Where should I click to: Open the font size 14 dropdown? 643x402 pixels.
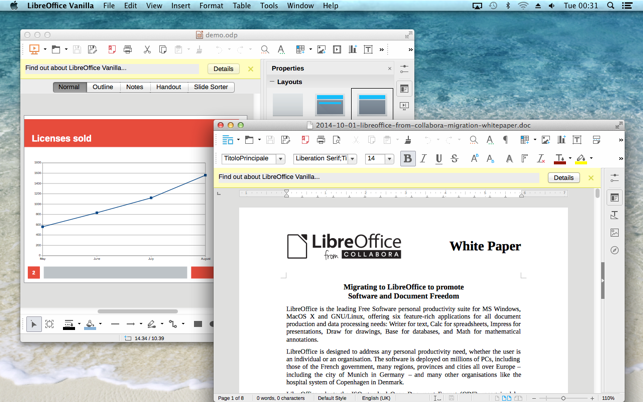click(389, 159)
